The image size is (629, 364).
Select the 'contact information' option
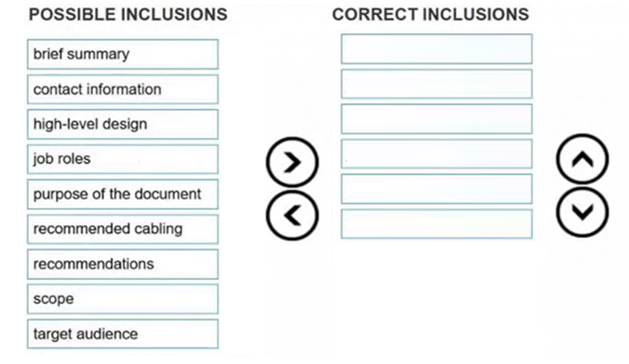[122, 89]
